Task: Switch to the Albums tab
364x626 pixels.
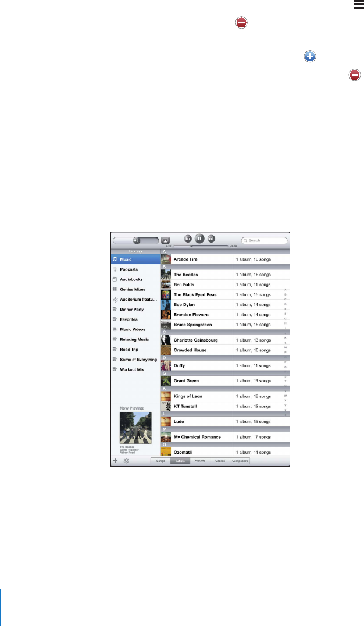Action: pyautogui.click(x=201, y=461)
